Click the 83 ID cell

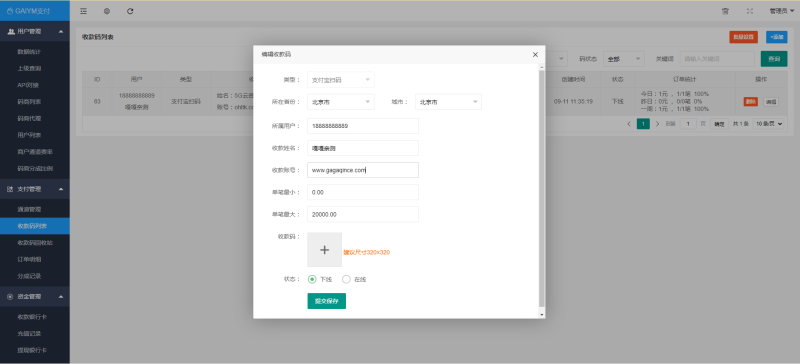click(x=97, y=102)
